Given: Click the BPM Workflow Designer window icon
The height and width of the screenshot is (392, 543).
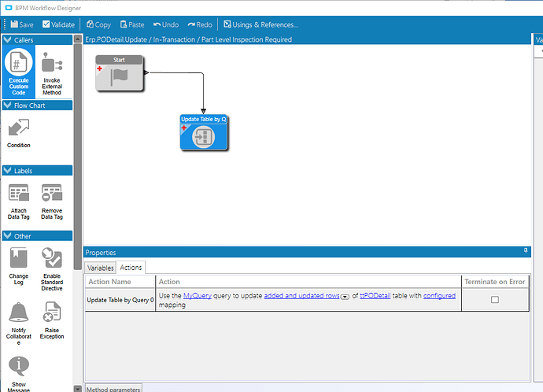Looking at the screenshot, I should [9, 8].
